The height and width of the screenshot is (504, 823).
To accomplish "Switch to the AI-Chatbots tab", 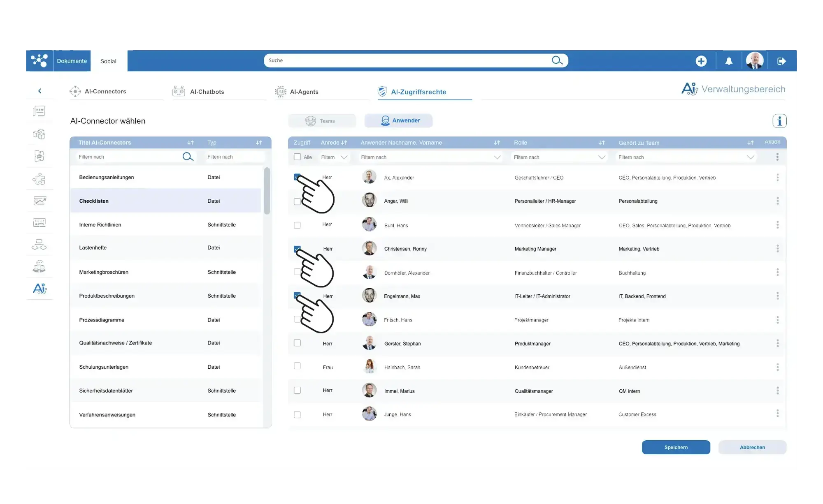I will (207, 92).
